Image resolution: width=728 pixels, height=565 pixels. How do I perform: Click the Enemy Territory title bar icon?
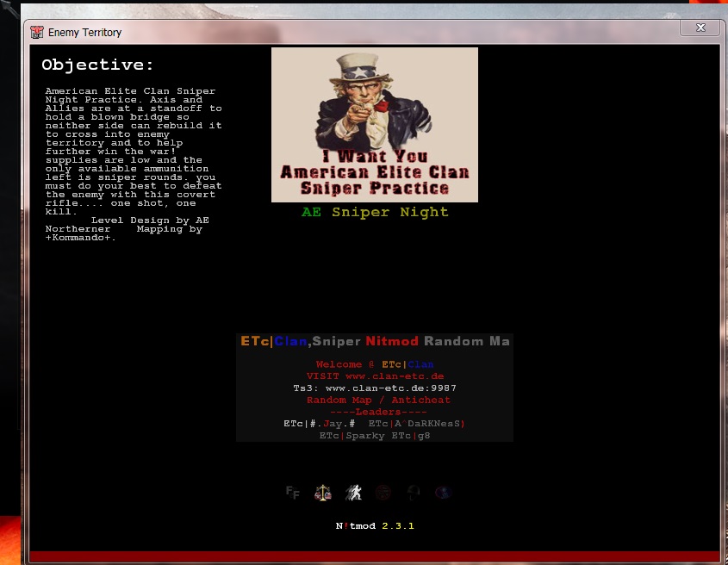[x=37, y=33]
